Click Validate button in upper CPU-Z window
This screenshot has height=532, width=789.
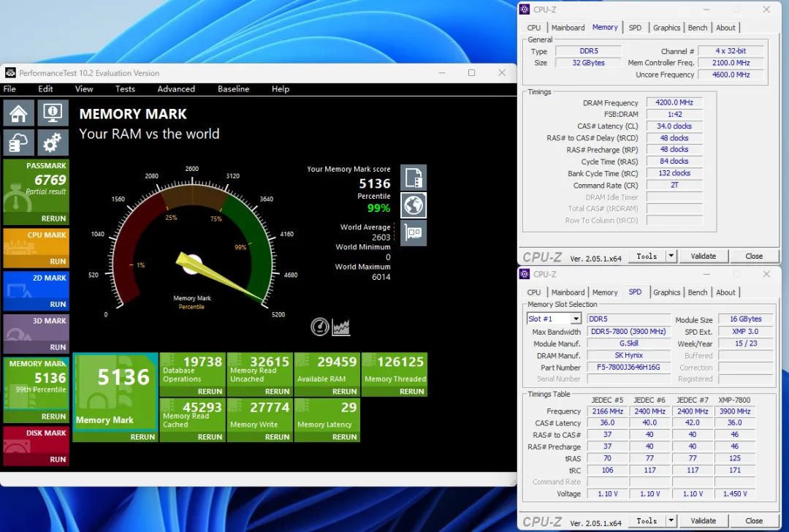tap(703, 256)
